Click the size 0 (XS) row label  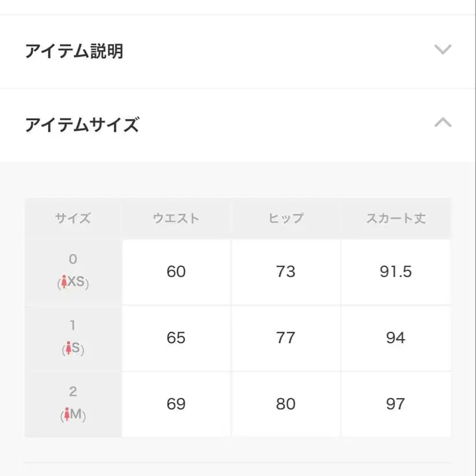pos(73,271)
